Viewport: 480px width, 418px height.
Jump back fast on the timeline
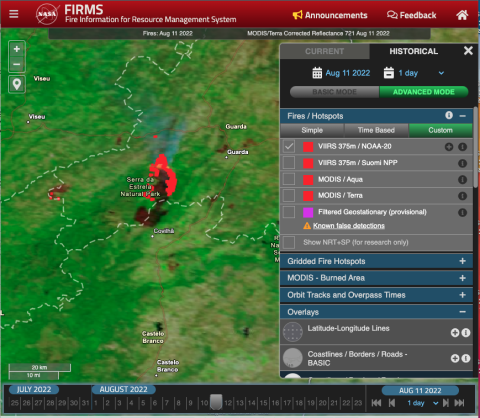coord(376,403)
